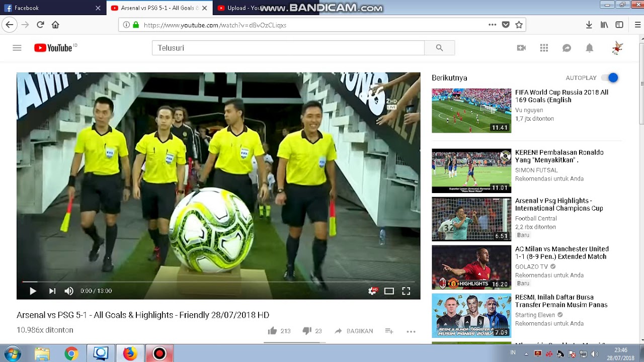Image resolution: width=644 pixels, height=362 pixels.
Task: Open YouTube apps grid icon
Action: [544, 48]
